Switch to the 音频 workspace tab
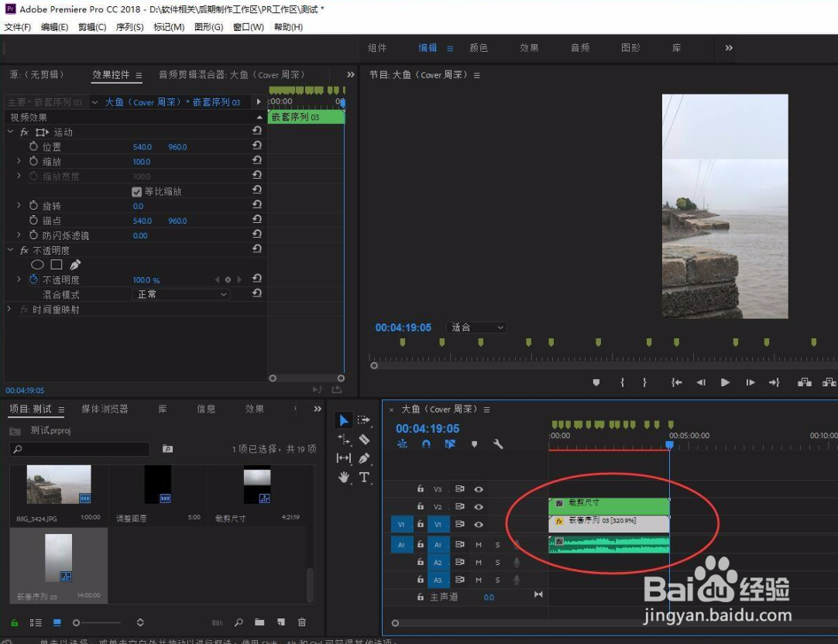838x644 pixels. pos(580,48)
